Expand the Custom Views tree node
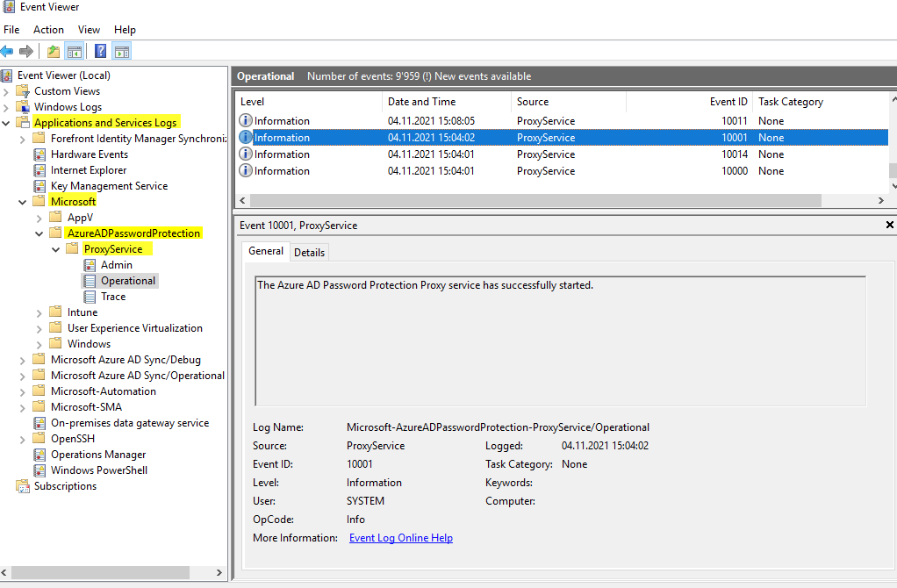Viewport: 897px width, 588px height. pyautogui.click(x=6, y=91)
